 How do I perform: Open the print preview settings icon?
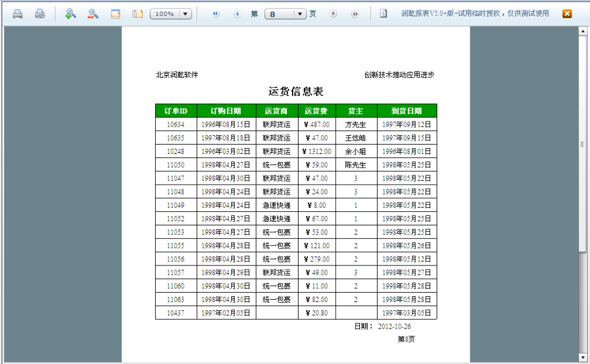tap(40, 14)
